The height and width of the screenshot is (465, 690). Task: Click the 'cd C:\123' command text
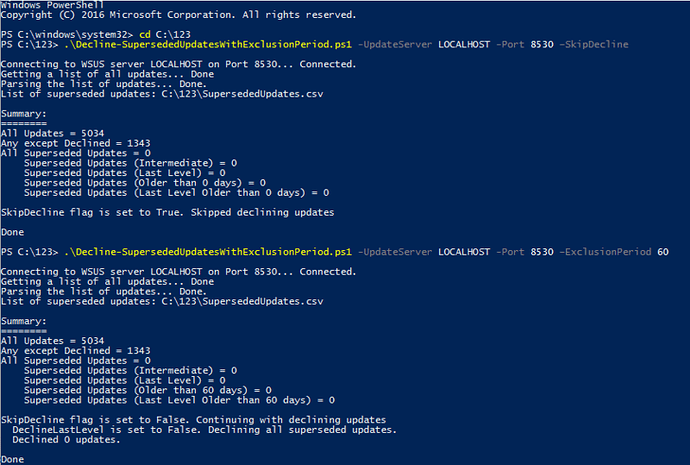coord(165,34)
